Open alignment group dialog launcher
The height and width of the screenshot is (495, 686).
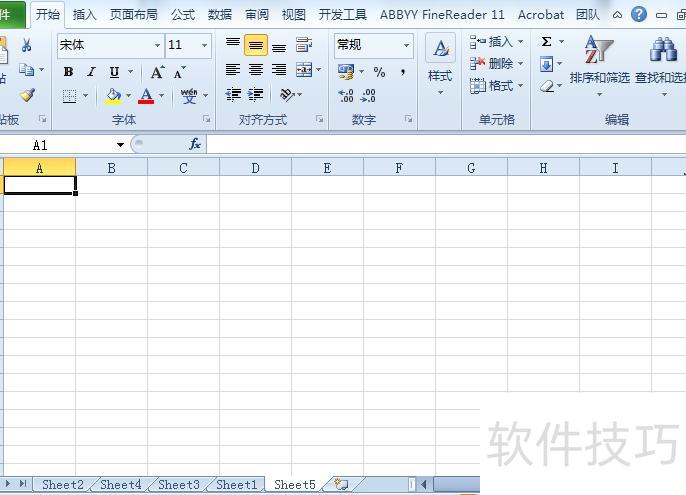click(x=320, y=119)
